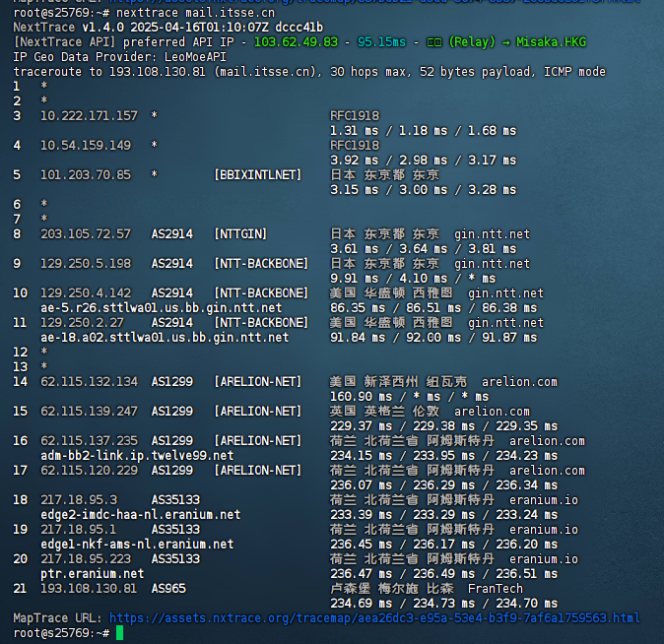Click hop 14 IP 62.115.132.134

(89, 381)
